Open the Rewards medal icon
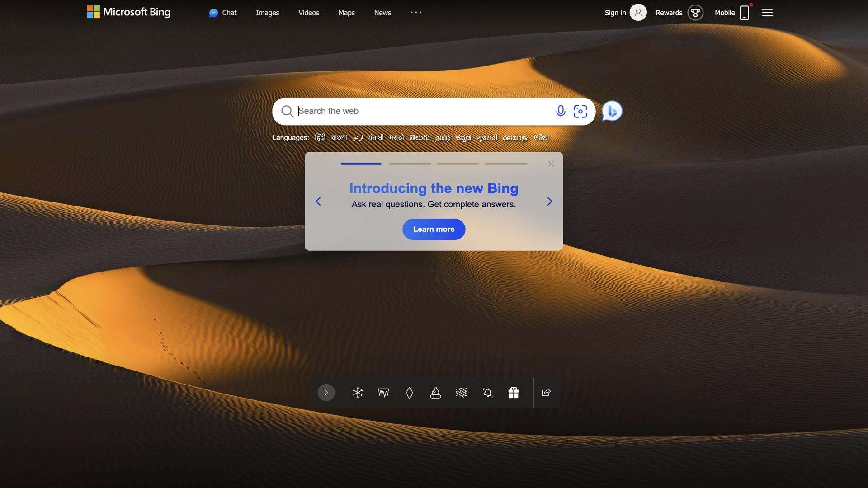Screen dimensions: 868x488 pyautogui.click(x=695, y=13)
